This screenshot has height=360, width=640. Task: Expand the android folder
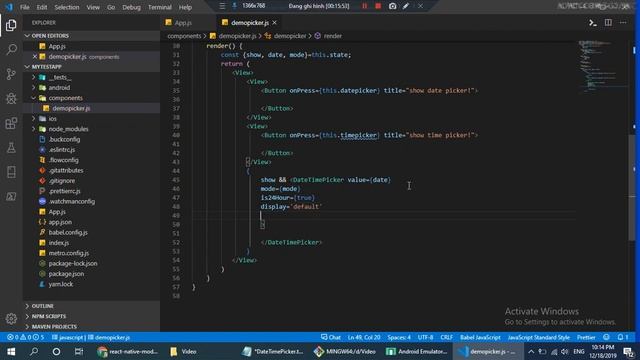(59, 87)
